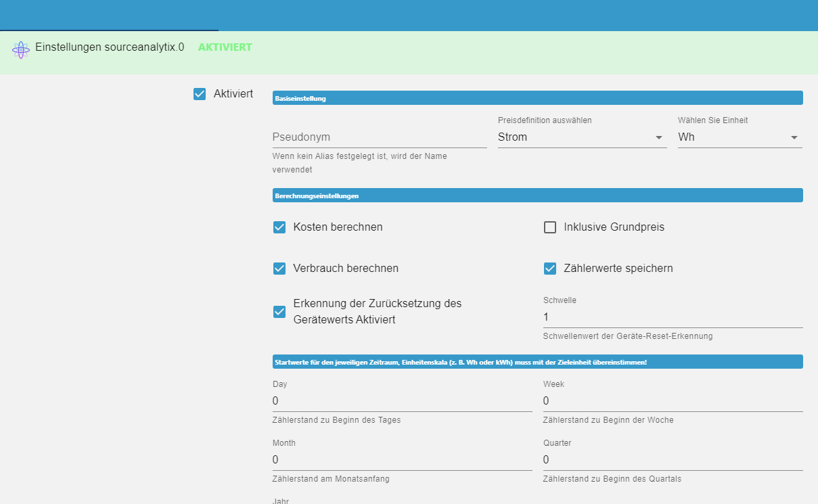Click the sourceanalytix adapter logo icon
818x504 pixels.
(21, 49)
